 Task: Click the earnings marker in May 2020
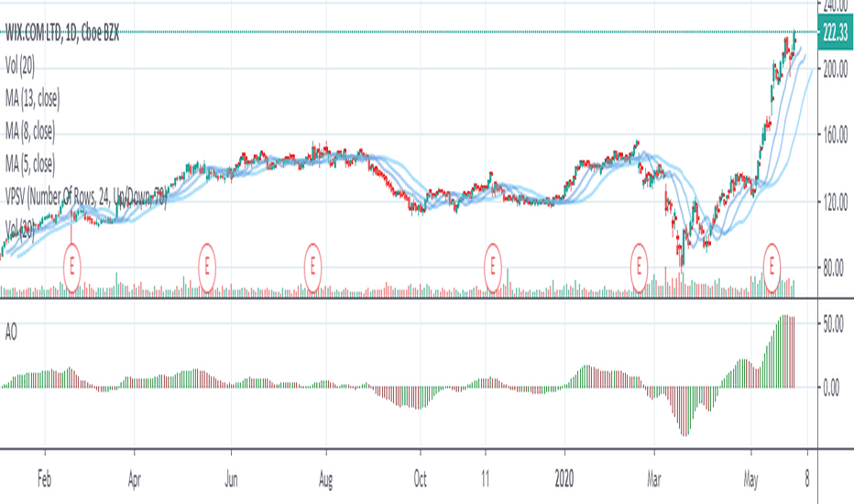pos(772,268)
